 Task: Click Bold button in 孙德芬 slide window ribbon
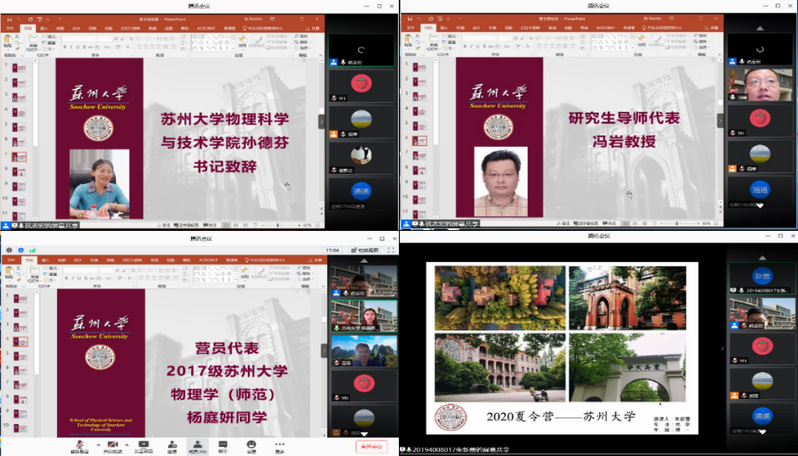[65, 47]
